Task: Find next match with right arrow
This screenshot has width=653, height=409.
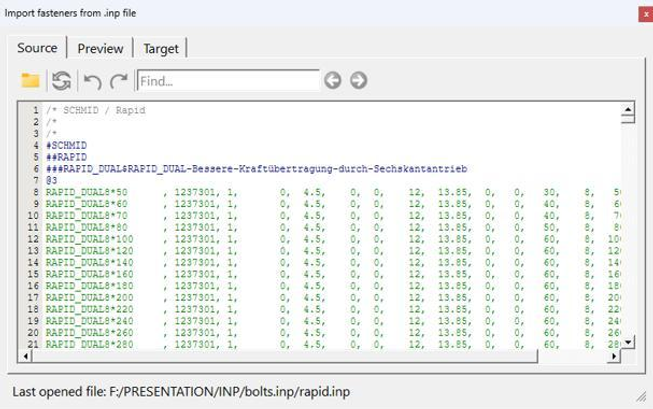Action: [359, 80]
